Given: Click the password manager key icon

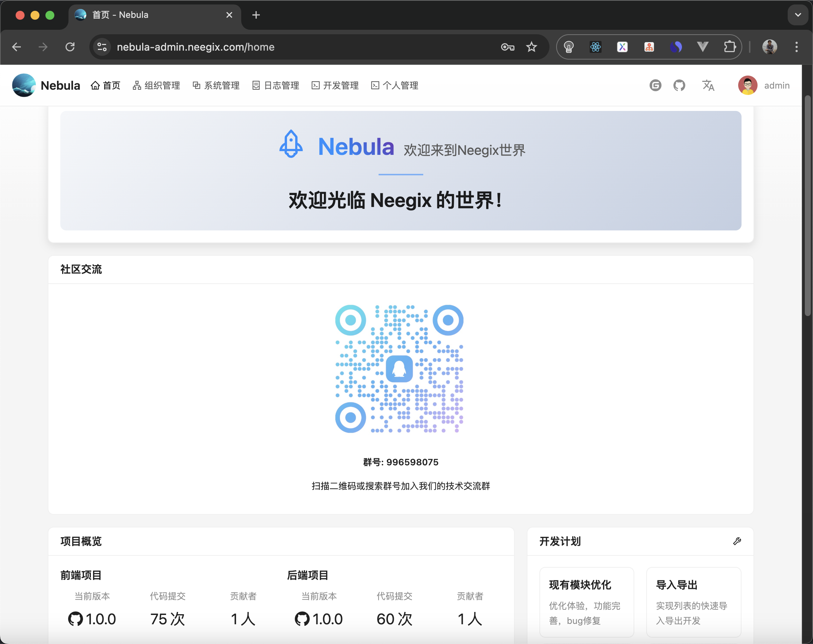Looking at the screenshot, I should pos(507,47).
